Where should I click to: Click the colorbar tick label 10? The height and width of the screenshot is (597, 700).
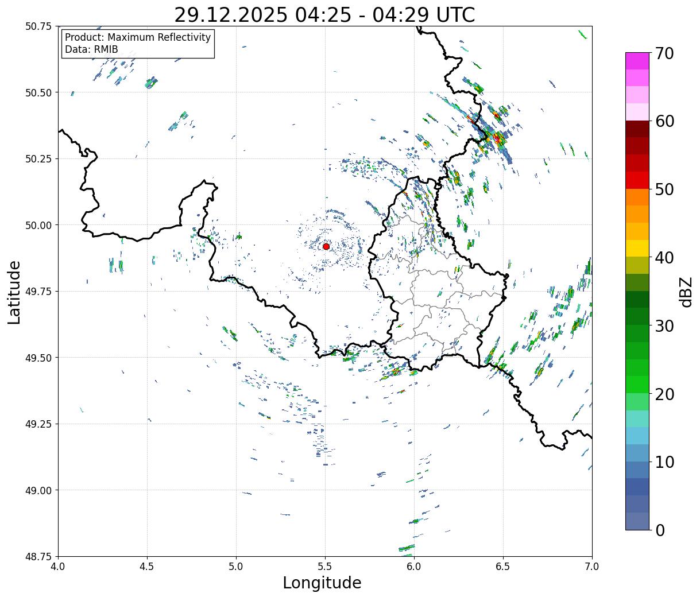(664, 462)
